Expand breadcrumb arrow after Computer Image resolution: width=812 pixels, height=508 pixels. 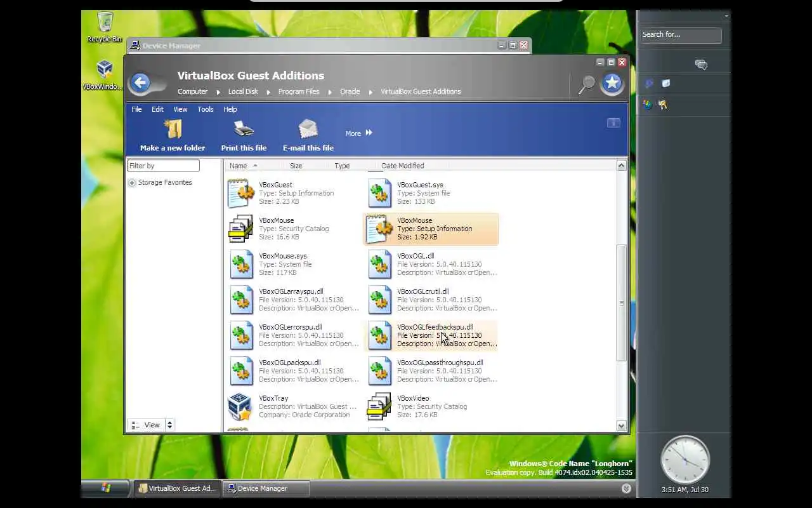[217, 92]
